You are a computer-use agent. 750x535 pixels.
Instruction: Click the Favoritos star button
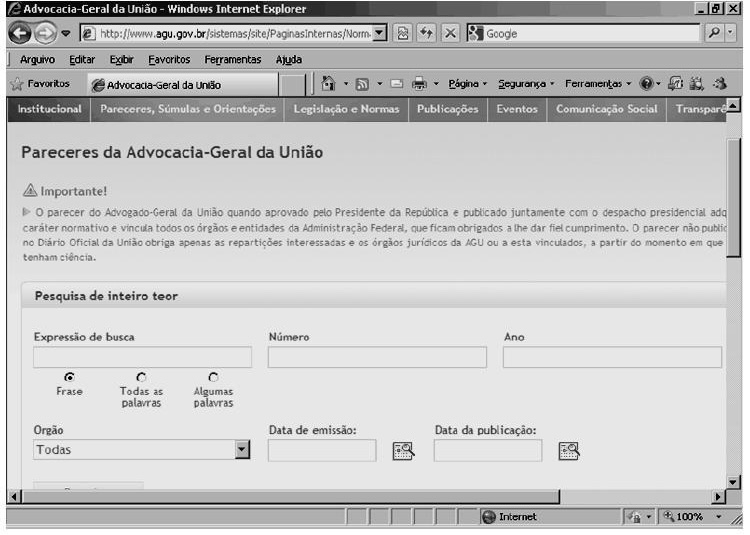pos(40,84)
